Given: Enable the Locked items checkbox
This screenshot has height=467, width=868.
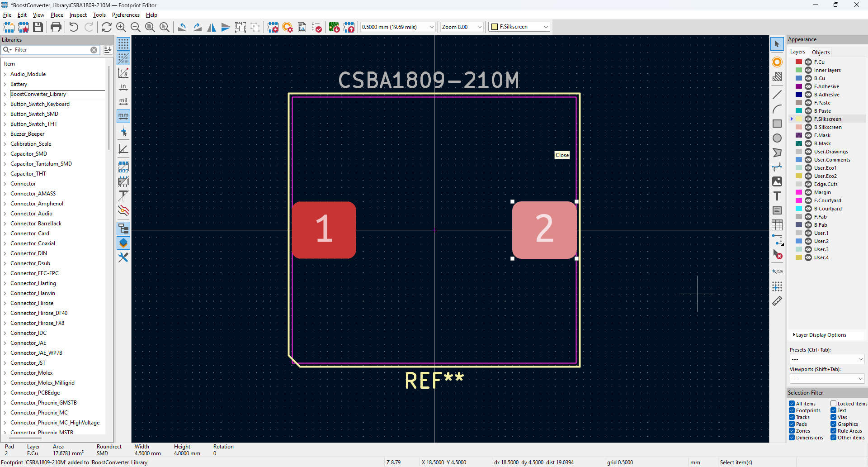Looking at the screenshot, I should (x=833, y=404).
